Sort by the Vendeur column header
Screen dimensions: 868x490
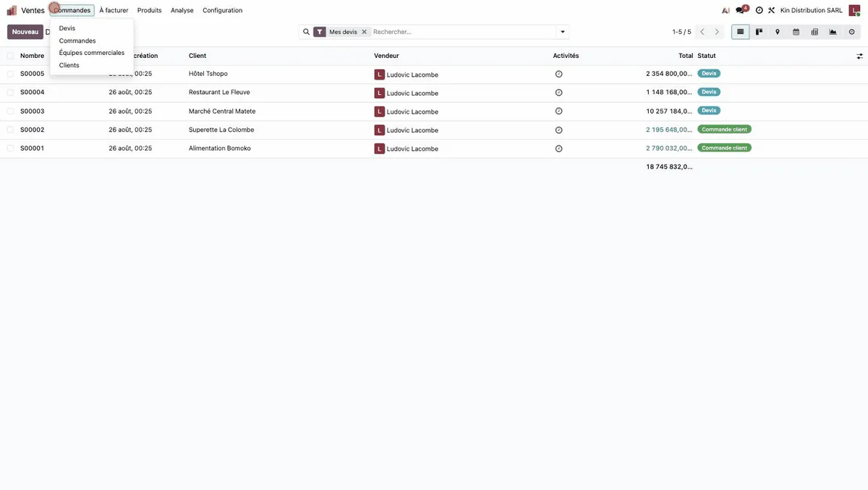386,56
